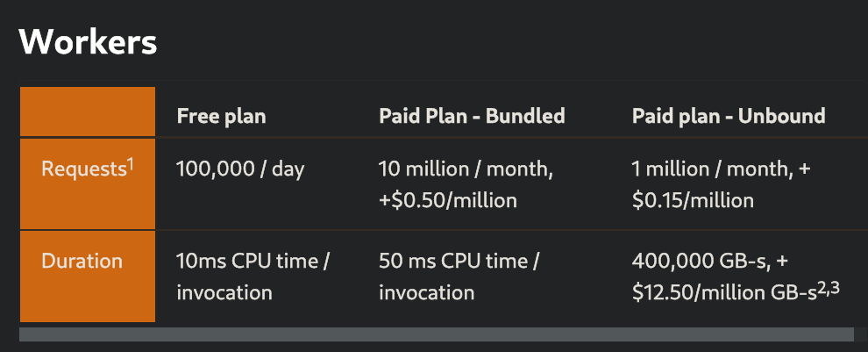Click the blank orange corner header cell
This screenshot has height=352, width=868.
[x=88, y=111]
